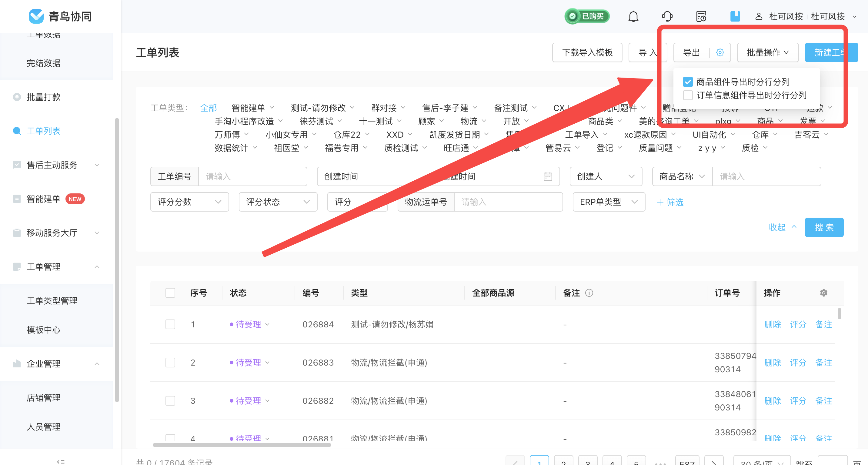The height and width of the screenshot is (465, 868).
Task: Open 评分分数 dropdown
Action: [x=189, y=202]
